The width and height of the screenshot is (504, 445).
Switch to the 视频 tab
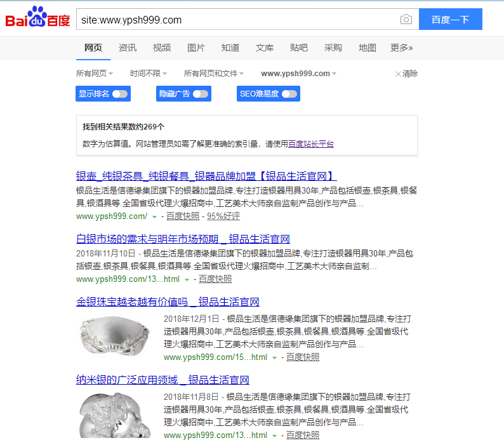click(162, 48)
